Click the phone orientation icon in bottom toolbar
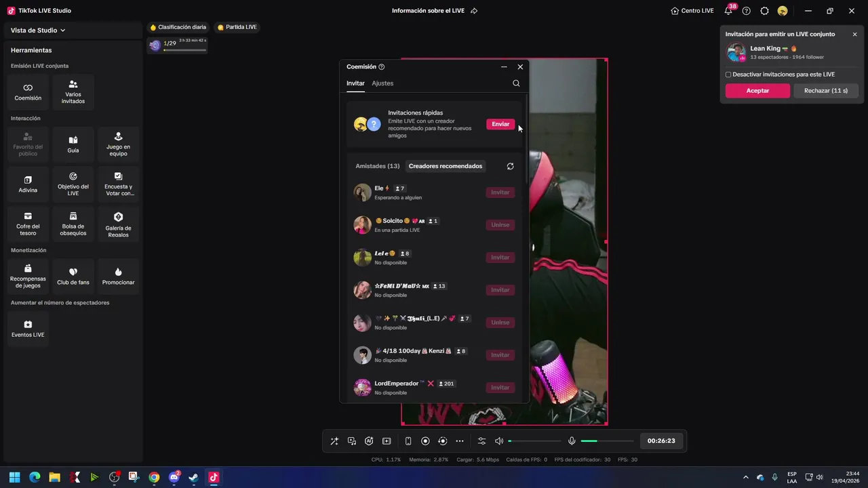Image resolution: width=868 pixels, height=488 pixels. click(x=408, y=441)
